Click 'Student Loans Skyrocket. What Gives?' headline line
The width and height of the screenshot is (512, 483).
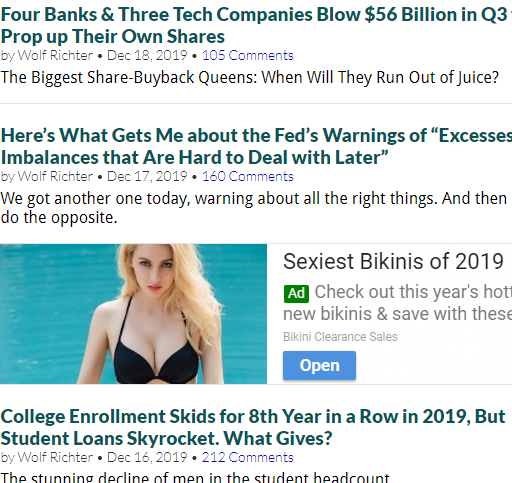(166, 438)
